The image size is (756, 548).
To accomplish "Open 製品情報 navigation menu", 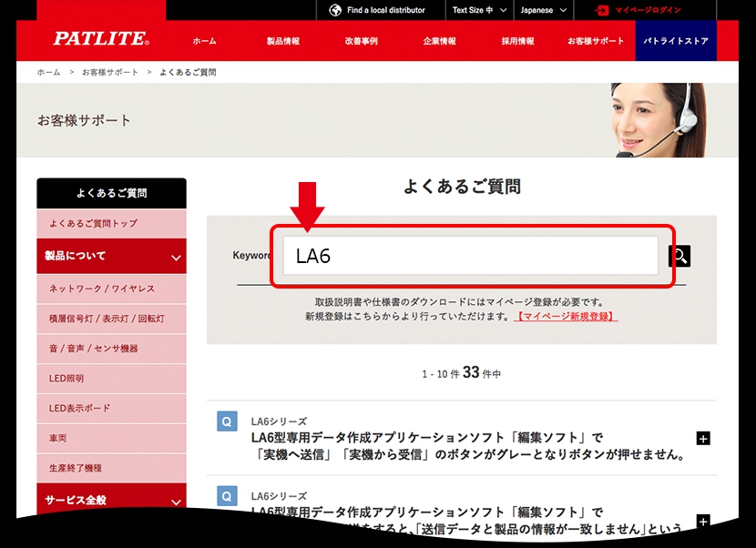I will pyautogui.click(x=283, y=41).
